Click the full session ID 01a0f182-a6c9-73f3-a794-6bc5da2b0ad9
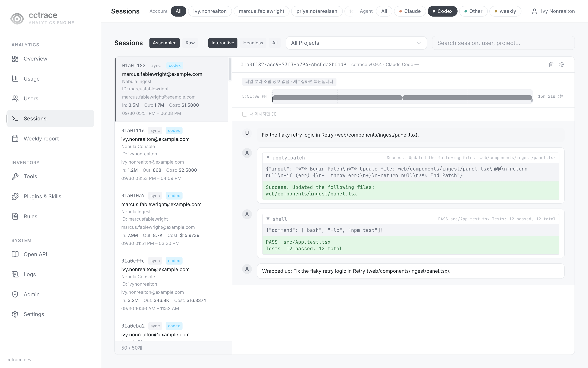The width and height of the screenshot is (588, 368). coord(293,64)
